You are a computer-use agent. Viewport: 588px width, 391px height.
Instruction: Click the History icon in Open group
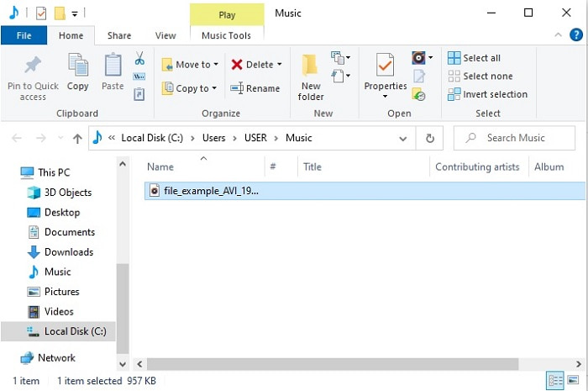(x=418, y=94)
